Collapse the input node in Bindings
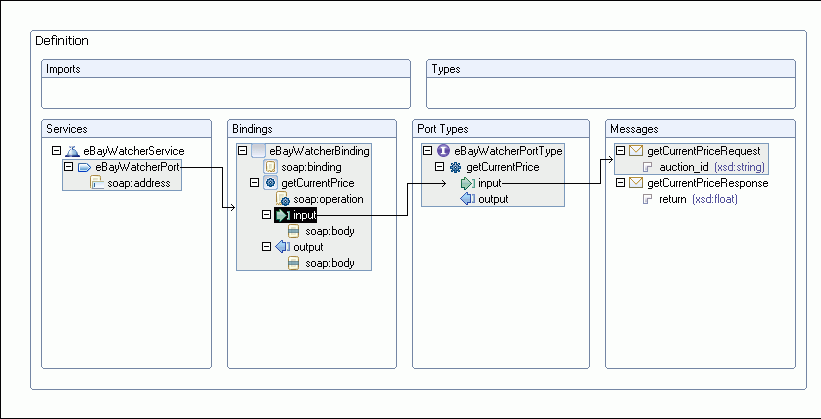This screenshot has width=821, height=419. [267, 214]
